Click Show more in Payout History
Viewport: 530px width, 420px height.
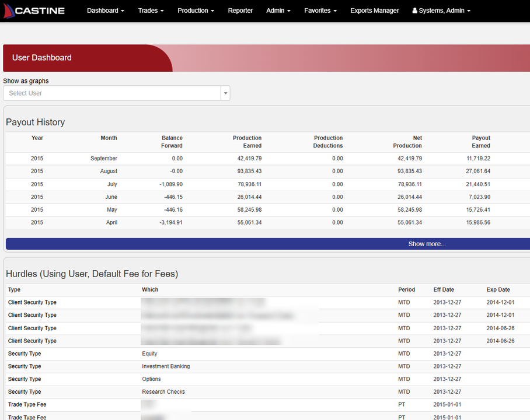tap(427, 244)
